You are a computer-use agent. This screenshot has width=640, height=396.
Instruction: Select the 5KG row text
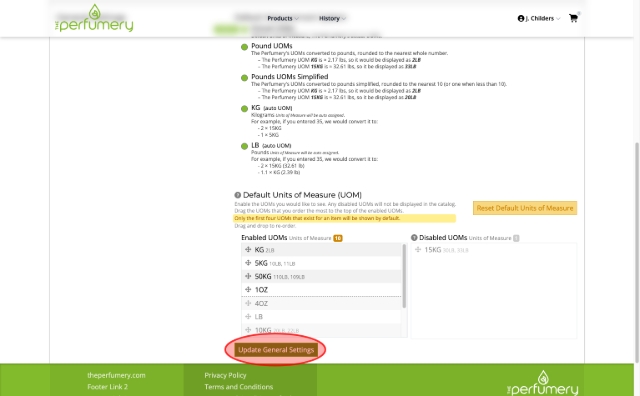(x=275, y=263)
